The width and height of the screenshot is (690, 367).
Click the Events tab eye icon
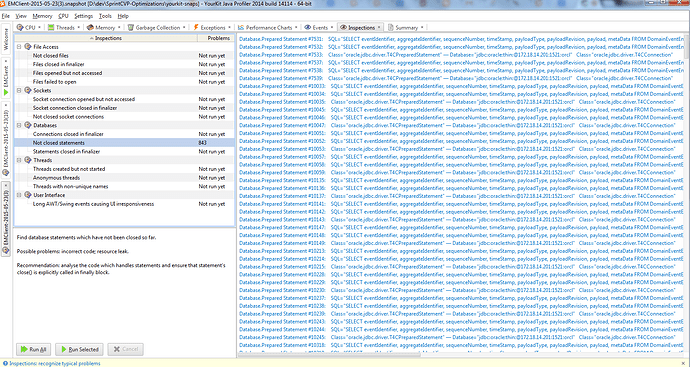point(308,27)
